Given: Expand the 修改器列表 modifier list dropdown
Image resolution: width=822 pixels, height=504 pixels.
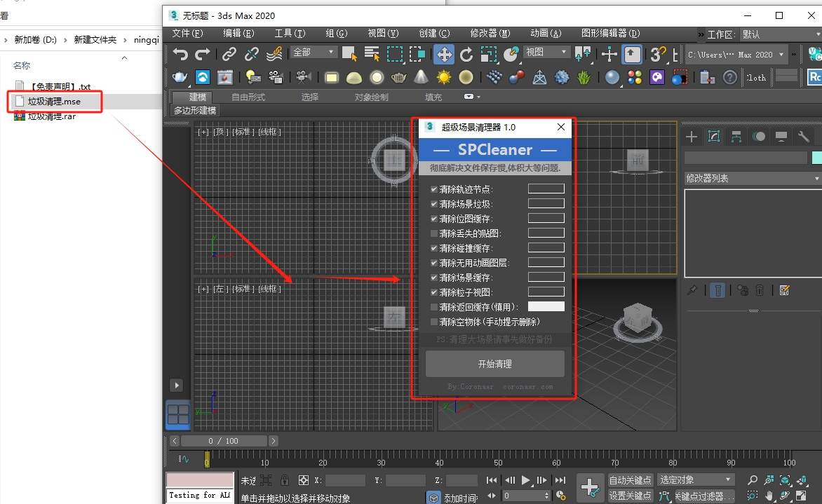Looking at the screenshot, I should [753, 178].
